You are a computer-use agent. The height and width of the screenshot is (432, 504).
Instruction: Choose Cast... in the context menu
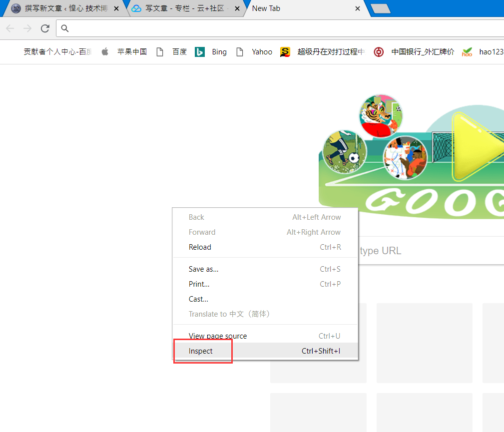[x=265, y=299]
